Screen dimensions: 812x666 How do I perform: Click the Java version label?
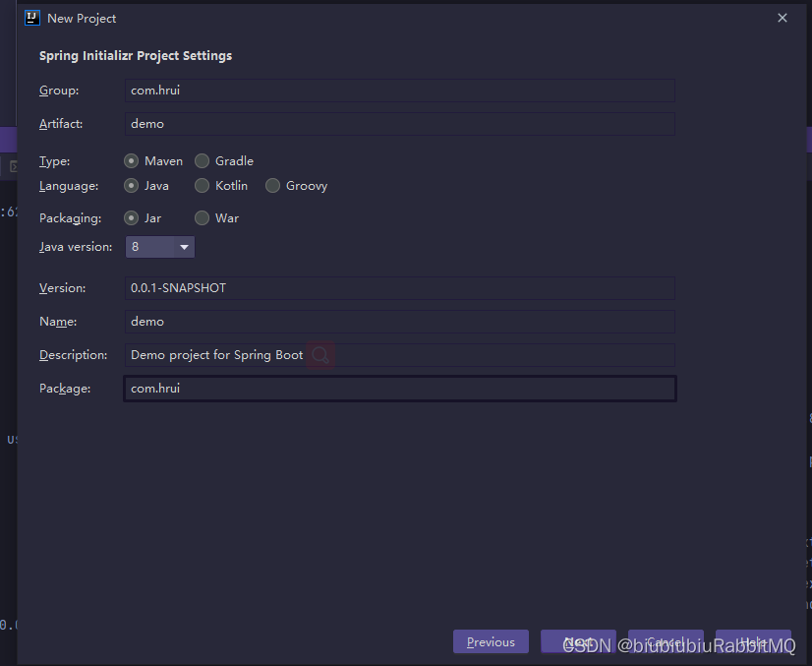pyautogui.click(x=76, y=247)
